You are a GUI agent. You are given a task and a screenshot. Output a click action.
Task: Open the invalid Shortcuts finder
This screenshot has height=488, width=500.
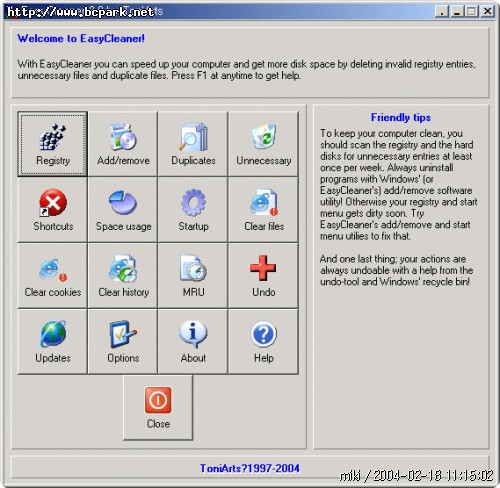pyautogui.click(x=53, y=210)
